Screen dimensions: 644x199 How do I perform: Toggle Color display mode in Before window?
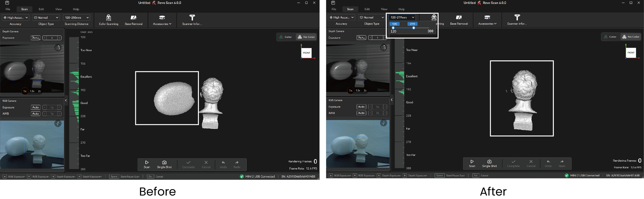(x=285, y=37)
